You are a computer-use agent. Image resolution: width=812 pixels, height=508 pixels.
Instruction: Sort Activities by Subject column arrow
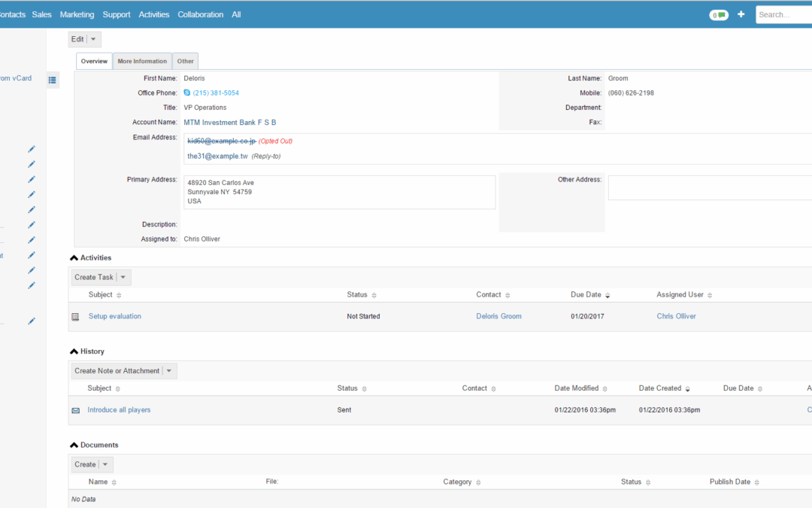pos(119,295)
